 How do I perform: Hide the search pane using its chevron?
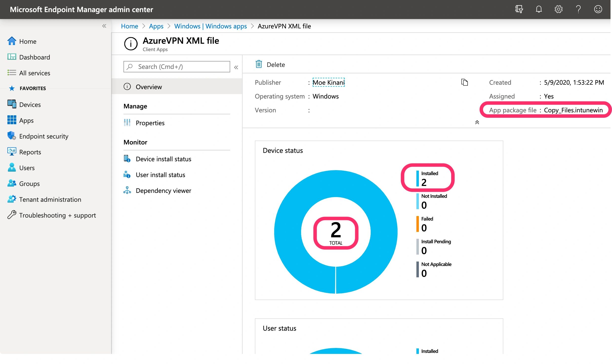click(236, 67)
